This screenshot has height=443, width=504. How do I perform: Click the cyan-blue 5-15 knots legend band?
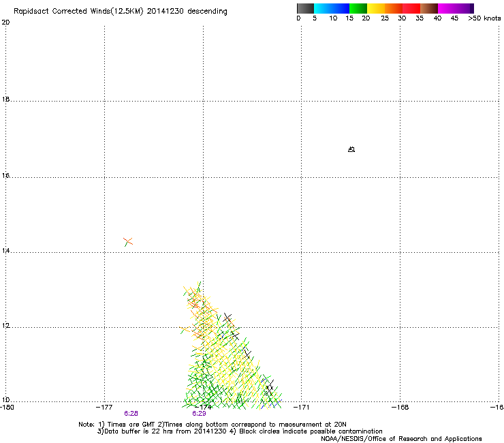pyautogui.click(x=332, y=8)
